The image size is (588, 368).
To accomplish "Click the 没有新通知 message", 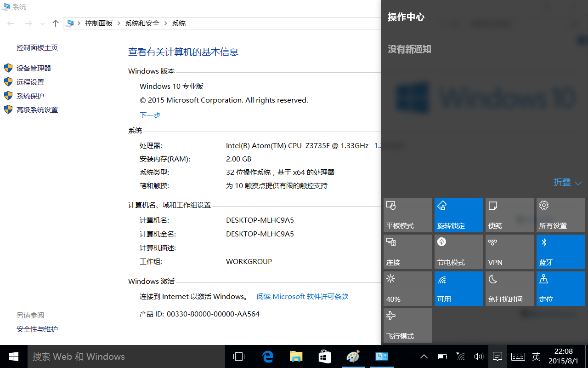I will 409,49.
